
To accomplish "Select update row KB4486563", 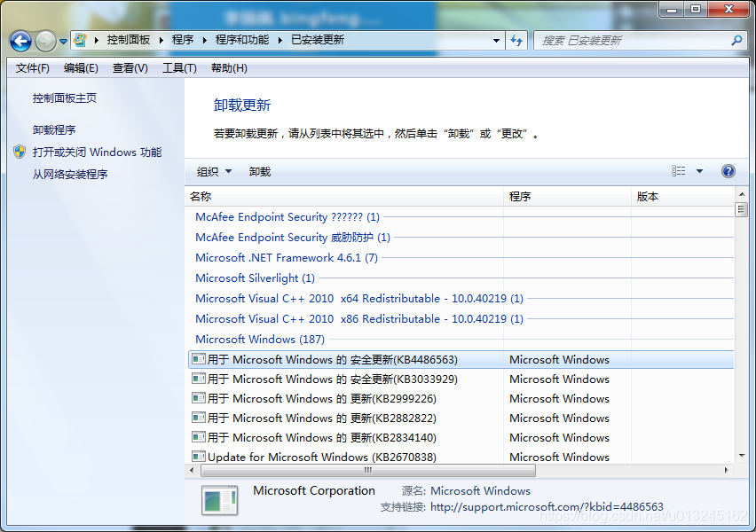I will pyautogui.click(x=461, y=360).
